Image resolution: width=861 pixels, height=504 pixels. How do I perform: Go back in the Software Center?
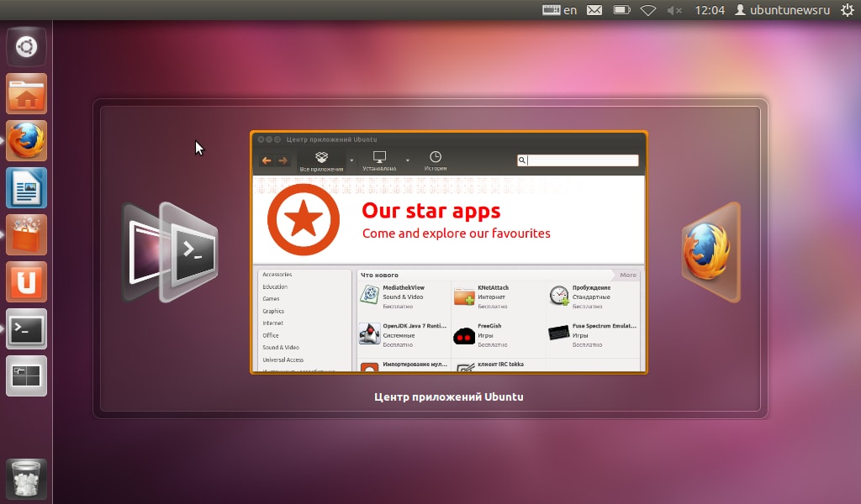point(267,160)
